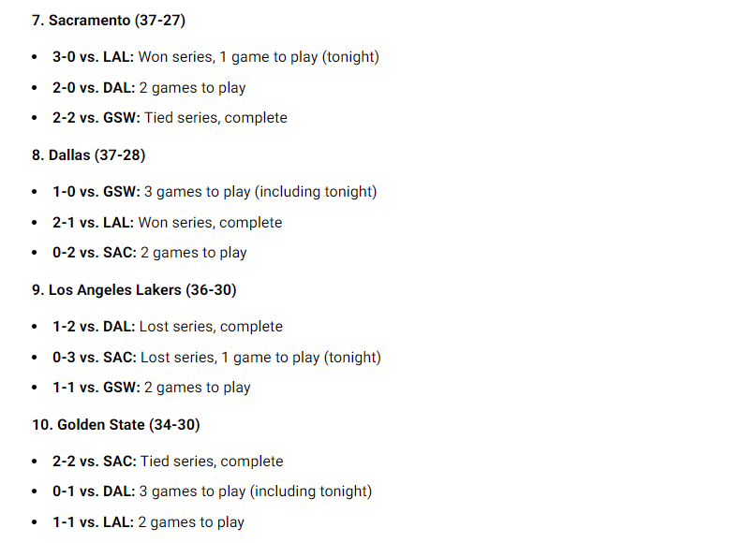Click the bold "0-1 vs. DAL" record

pyautogui.click(x=94, y=492)
